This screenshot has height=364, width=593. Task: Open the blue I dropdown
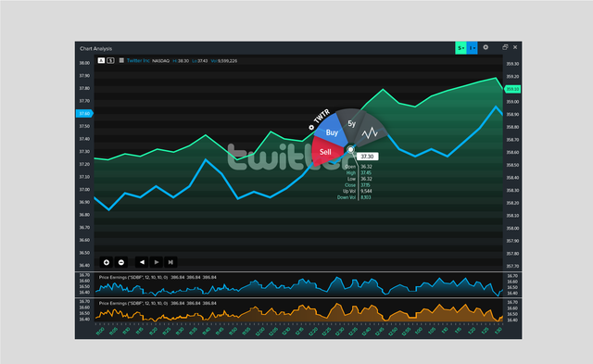(x=472, y=48)
